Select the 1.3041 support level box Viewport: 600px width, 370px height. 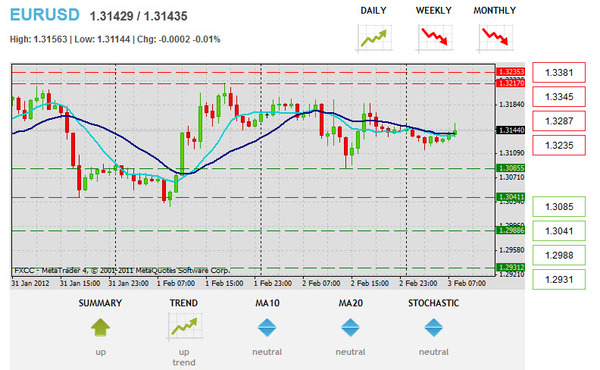559,231
